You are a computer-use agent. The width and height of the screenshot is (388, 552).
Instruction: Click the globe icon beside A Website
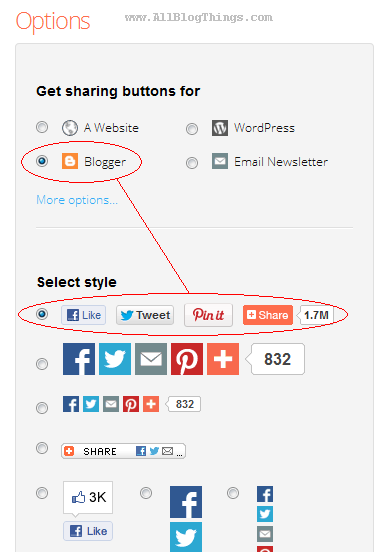[70, 128]
